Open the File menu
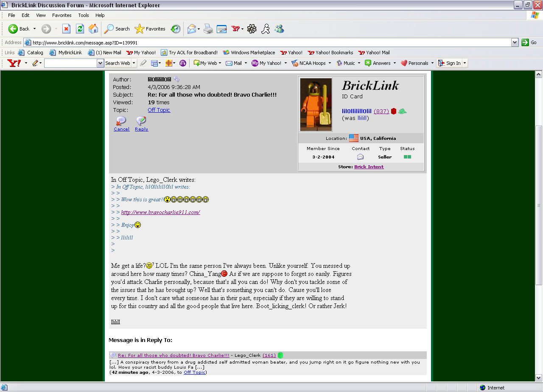Image resolution: width=543 pixels, height=392 pixels. point(11,15)
